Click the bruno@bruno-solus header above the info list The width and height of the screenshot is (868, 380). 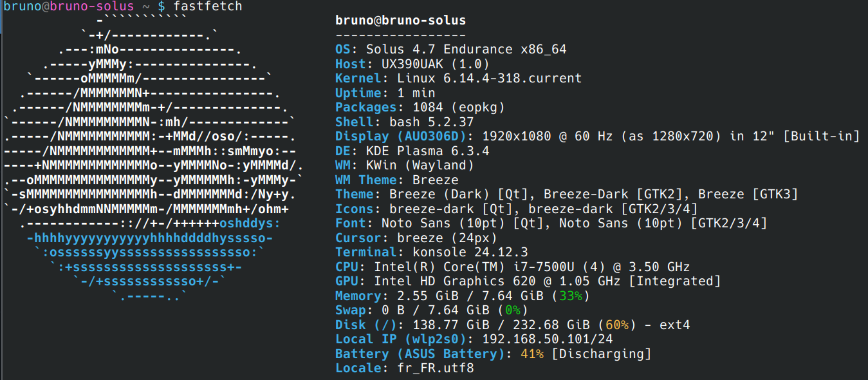[400, 21]
